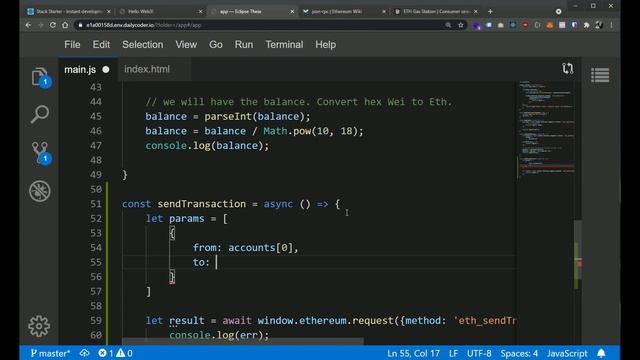Click the error count icon in status bar
This screenshot has height=360, width=640.
pos(105,353)
